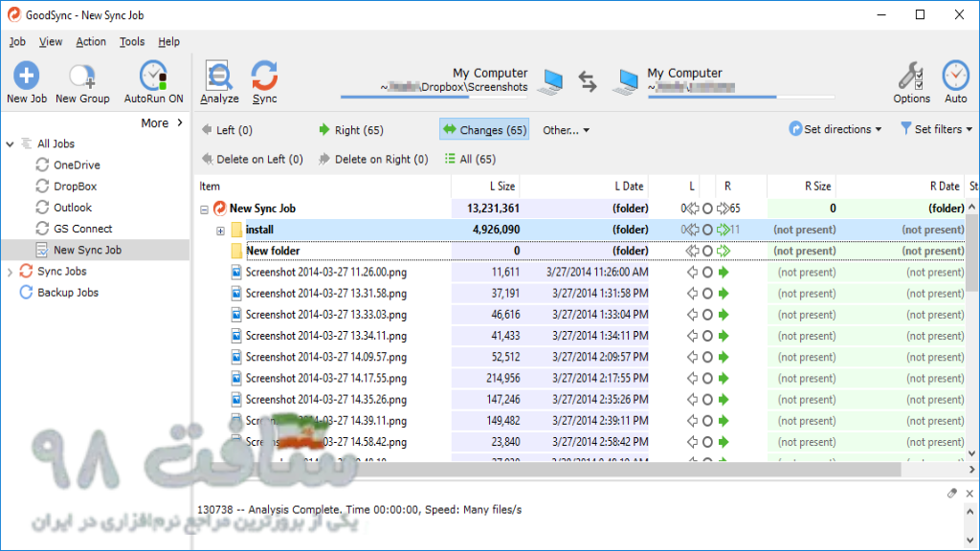Expand the install folder row
Image resolution: width=980 pixels, height=551 pixels.
(x=221, y=231)
